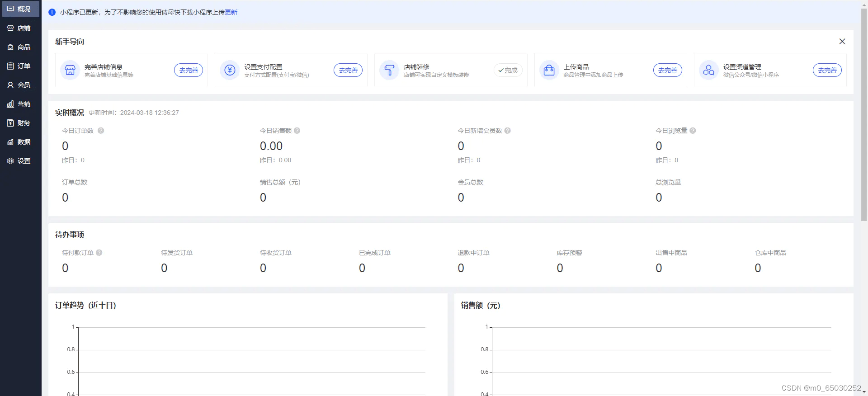
Task: Click the 订单总数 label
Action: pyautogui.click(x=75, y=182)
